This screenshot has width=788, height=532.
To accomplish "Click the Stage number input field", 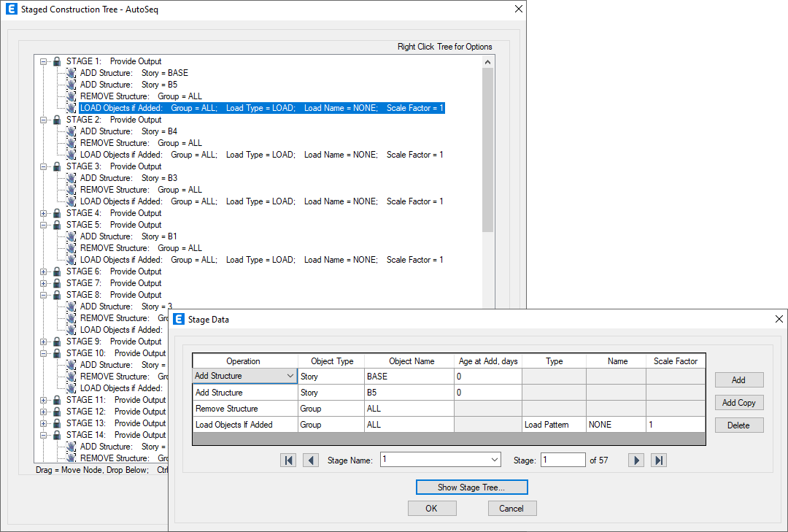I will [563, 460].
